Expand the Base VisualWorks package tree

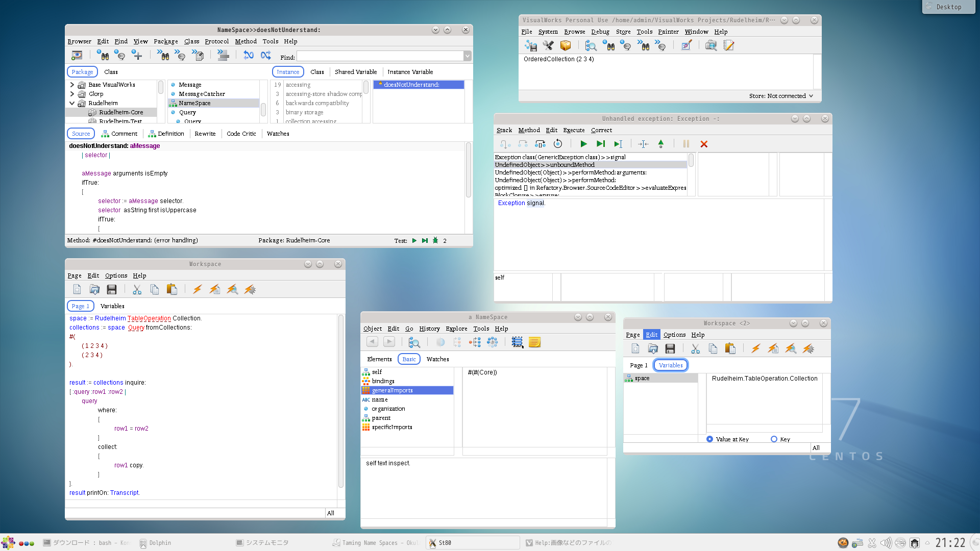point(72,85)
